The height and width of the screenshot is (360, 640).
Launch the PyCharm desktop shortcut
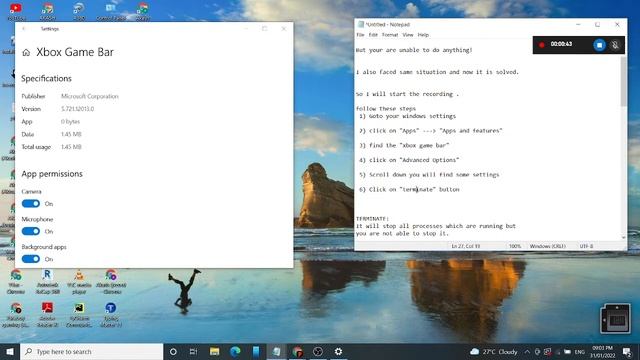tap(79, 315)
